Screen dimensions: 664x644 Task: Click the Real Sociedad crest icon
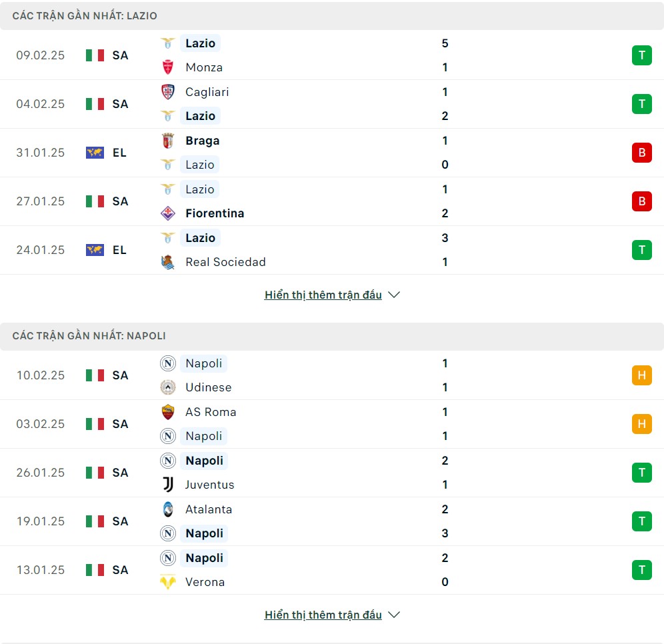(x=168, y=261)
